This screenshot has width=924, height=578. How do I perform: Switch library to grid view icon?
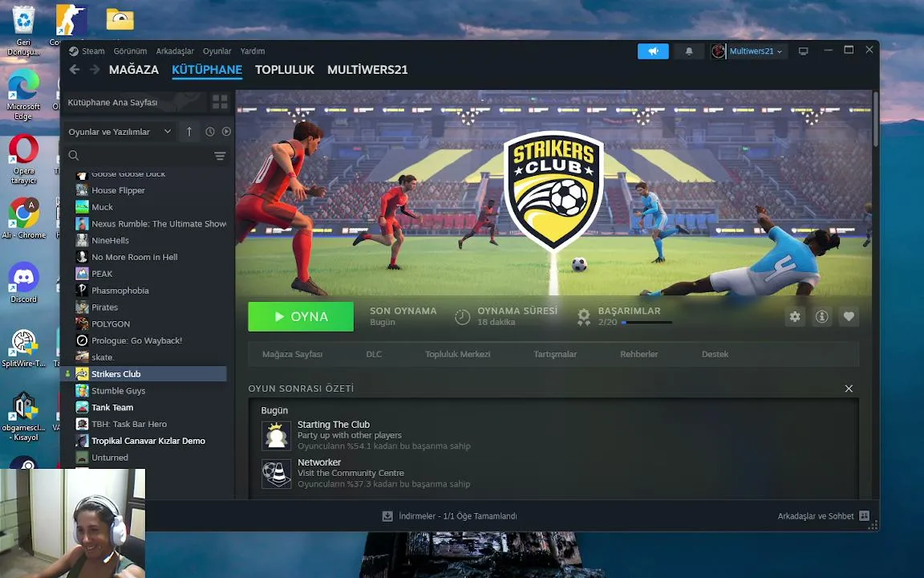tap(220, 102)
